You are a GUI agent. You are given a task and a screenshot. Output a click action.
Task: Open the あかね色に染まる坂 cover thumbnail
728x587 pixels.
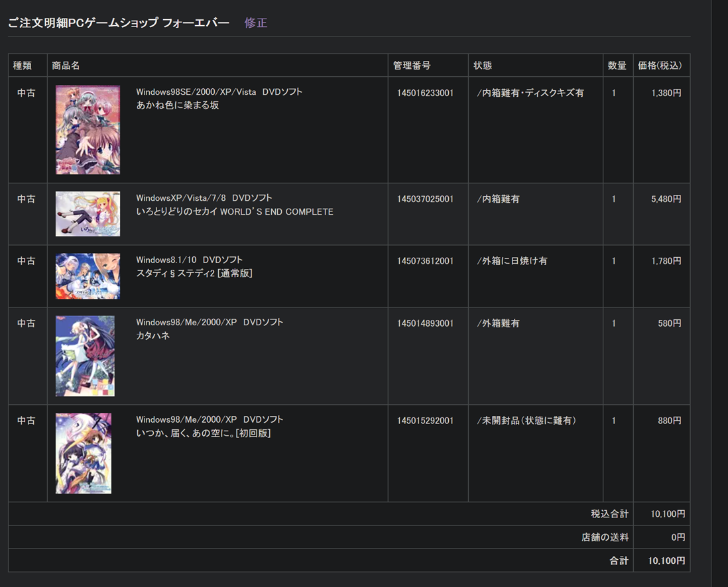(x=88, y=130)
